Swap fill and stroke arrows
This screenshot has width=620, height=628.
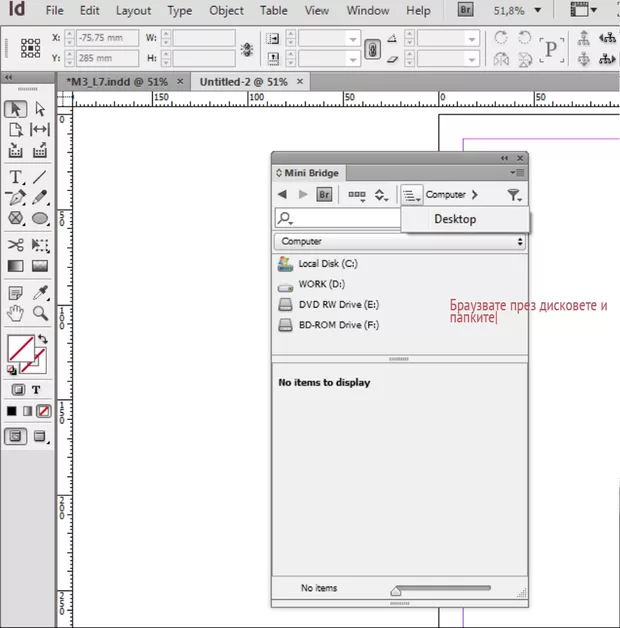tap(42, 340)
